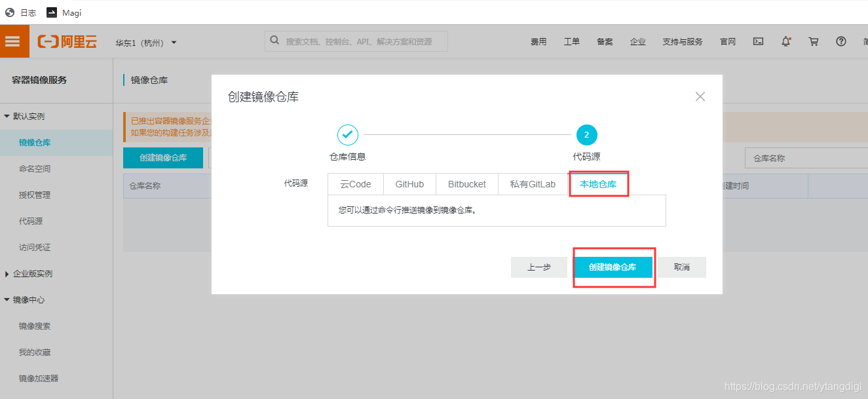Open the 企业 menu
868x399 pixels.
coord(638,42)
